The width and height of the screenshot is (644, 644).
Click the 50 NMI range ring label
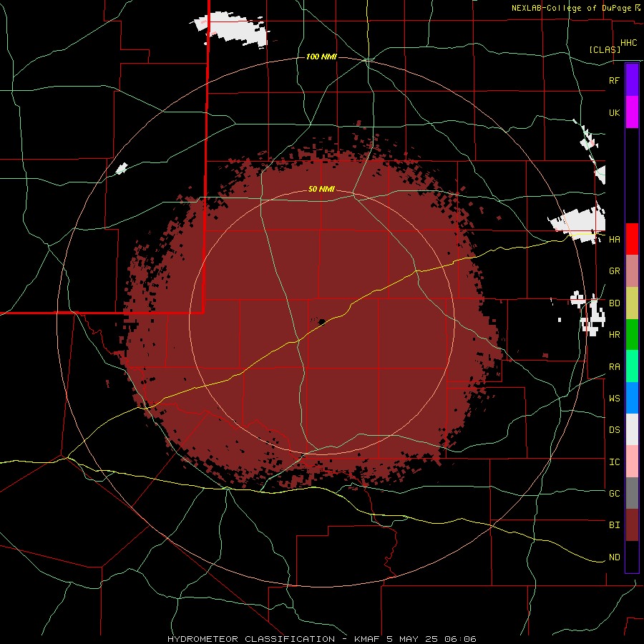pos(321,190)
